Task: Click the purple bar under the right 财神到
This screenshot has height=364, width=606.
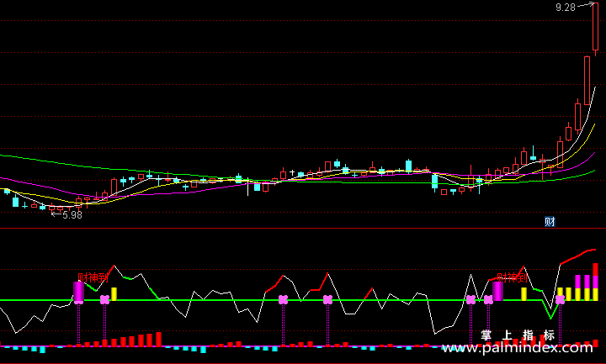Action: [x=497, y=291]
